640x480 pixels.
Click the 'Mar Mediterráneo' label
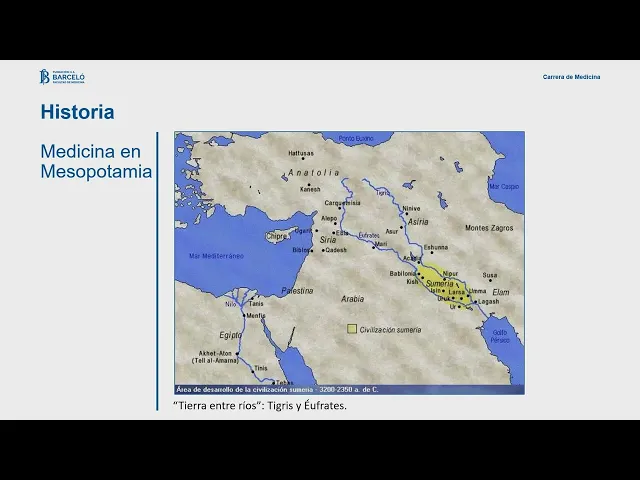pyautogui.click(x=216, y=256)
